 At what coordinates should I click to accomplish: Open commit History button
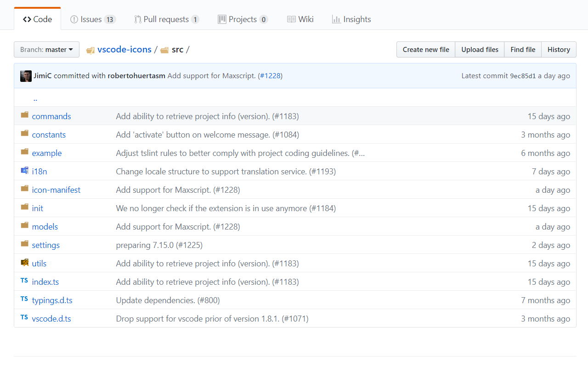point(559,50)
